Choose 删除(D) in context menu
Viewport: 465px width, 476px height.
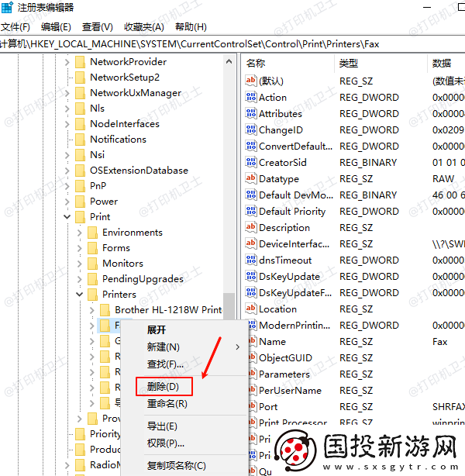click(x=164, y=386)
